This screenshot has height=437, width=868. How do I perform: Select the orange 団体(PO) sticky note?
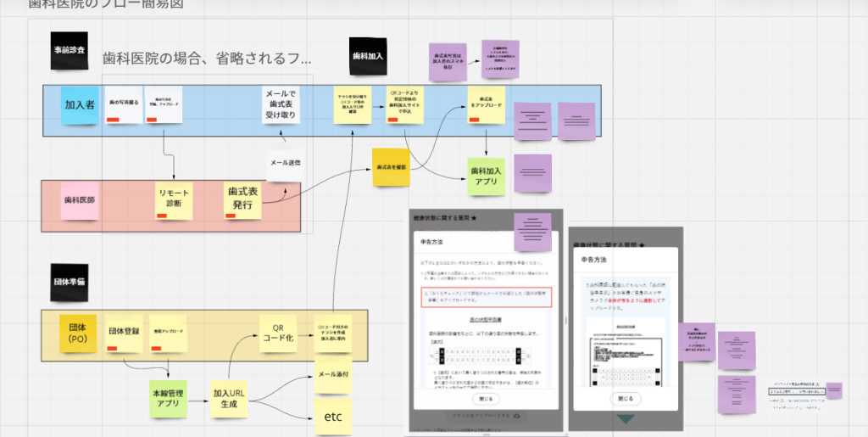77,332
